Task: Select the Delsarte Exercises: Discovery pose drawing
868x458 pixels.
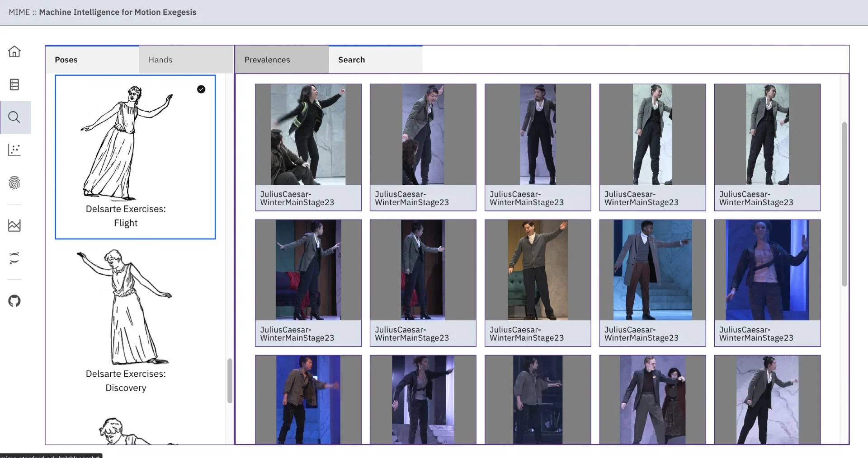Action: [x=125, y=307]
